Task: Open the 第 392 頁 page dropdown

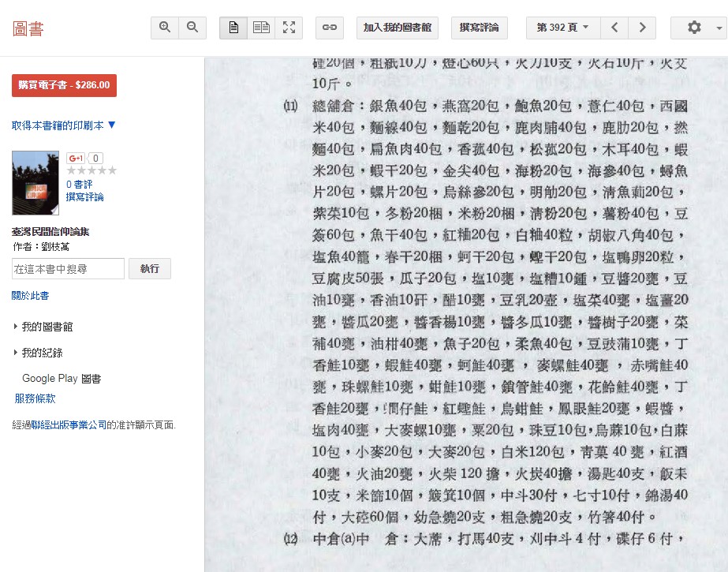Action: click(562, 28)
